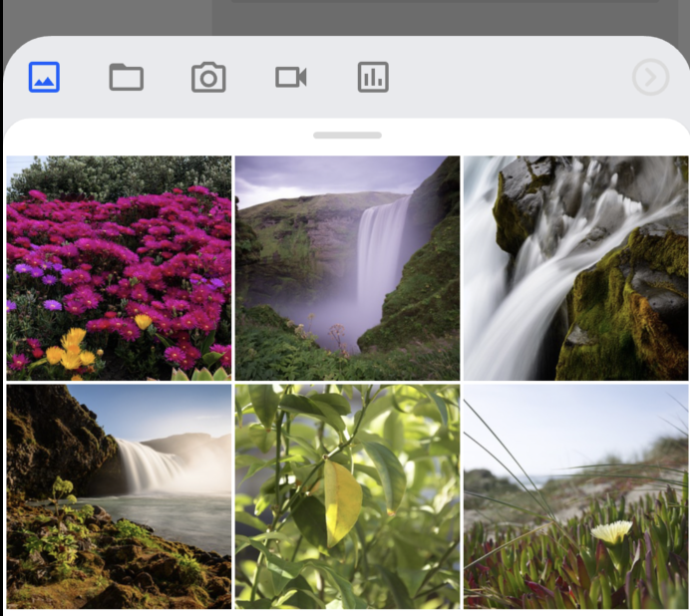Tap the camera icon to take photo
Viewport: 690px width, 616px height.
click(x=208, y=77)
